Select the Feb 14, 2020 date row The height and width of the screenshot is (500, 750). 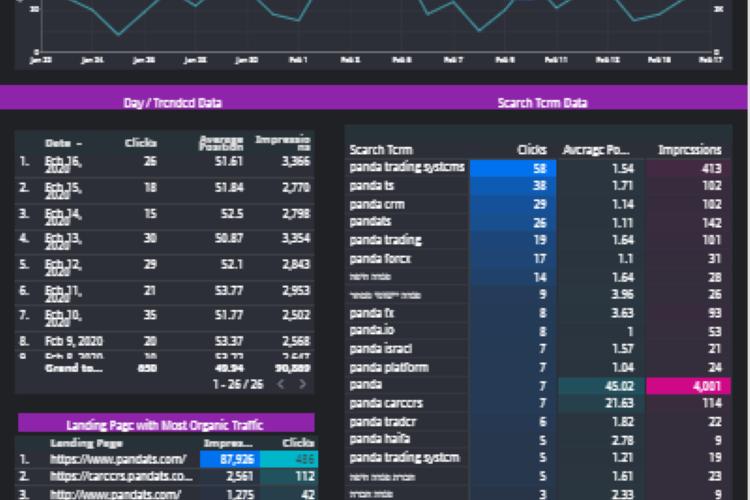tap(165, 216)
